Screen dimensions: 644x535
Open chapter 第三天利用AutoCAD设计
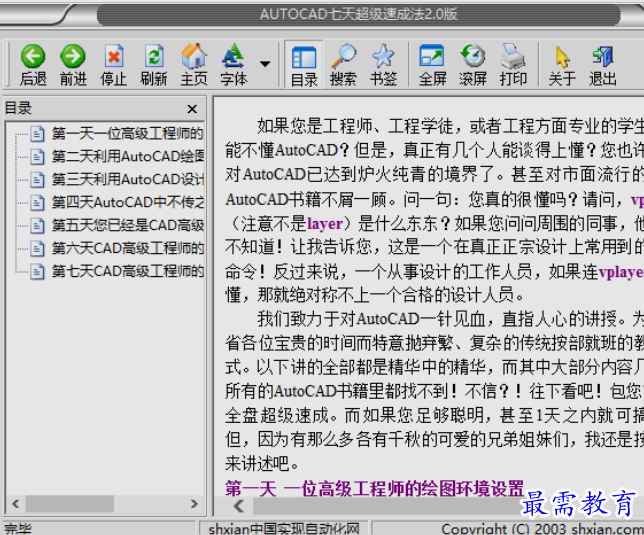click(127, 179)
